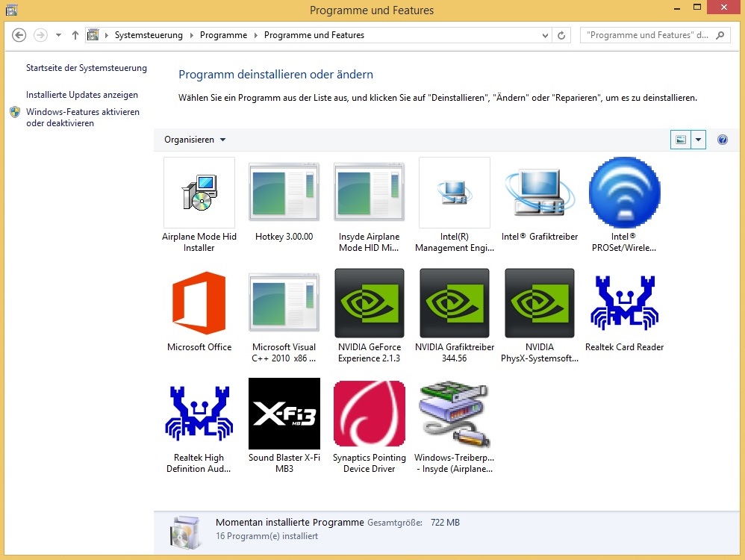This screenshot has height=560, width=745.
Task: Open Startseite der Systemsteuerung link
Action: pos(87,68)
